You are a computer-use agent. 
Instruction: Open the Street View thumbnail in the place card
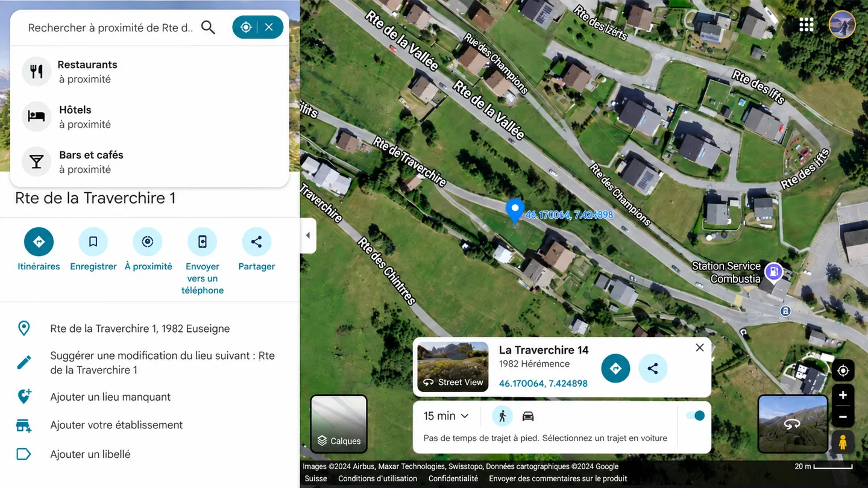pyautogui.click(x=453, y=367)
